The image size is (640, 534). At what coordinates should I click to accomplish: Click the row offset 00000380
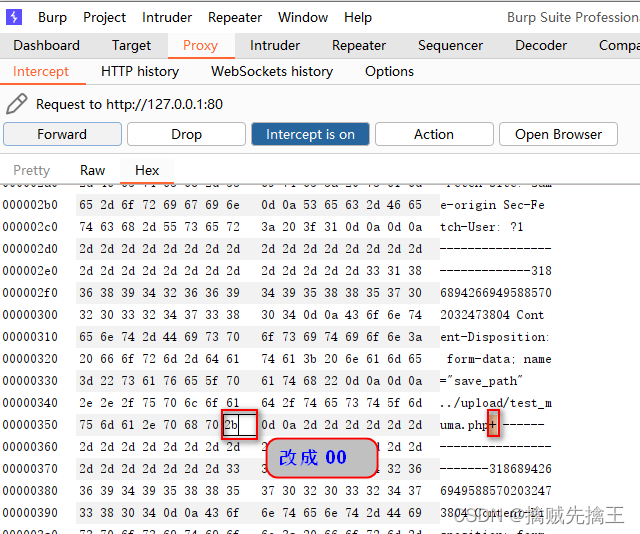click(30, 491)
